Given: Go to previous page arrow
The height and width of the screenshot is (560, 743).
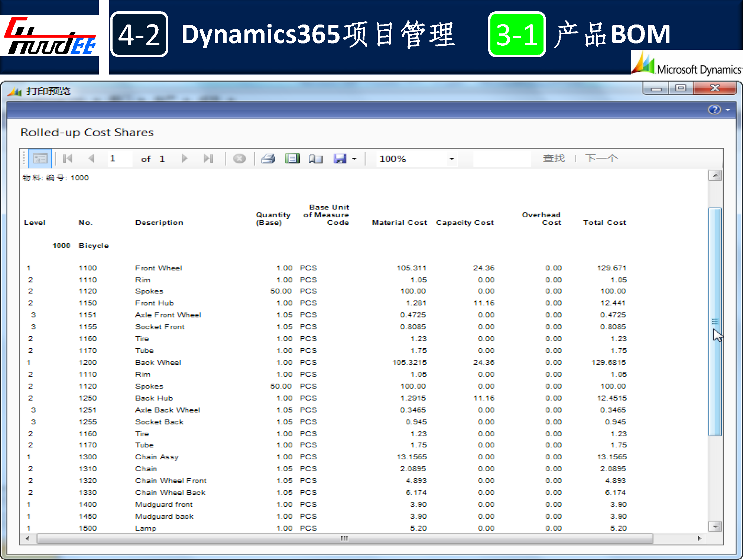Looking at the screenshot, I should click(91, 159).
